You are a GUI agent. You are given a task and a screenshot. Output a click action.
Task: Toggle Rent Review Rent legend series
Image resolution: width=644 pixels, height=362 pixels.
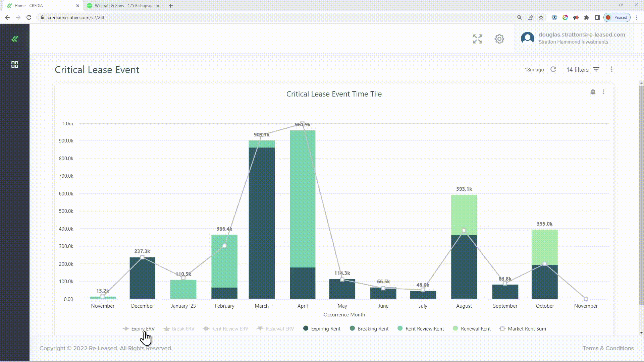(x=421, y=329)
